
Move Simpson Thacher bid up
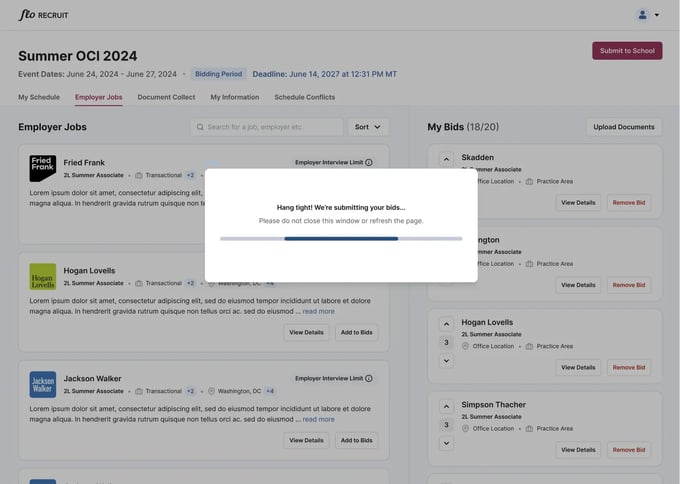point(446,406)
